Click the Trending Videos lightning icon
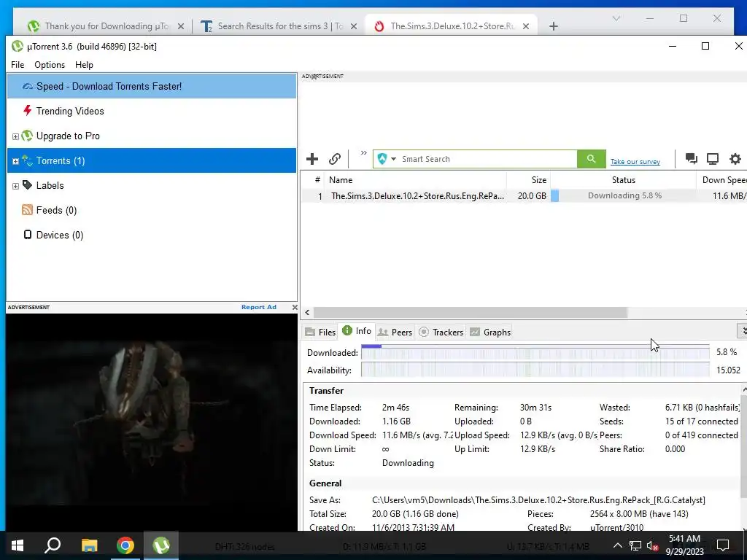747x560 pixels. coord(28,111)
